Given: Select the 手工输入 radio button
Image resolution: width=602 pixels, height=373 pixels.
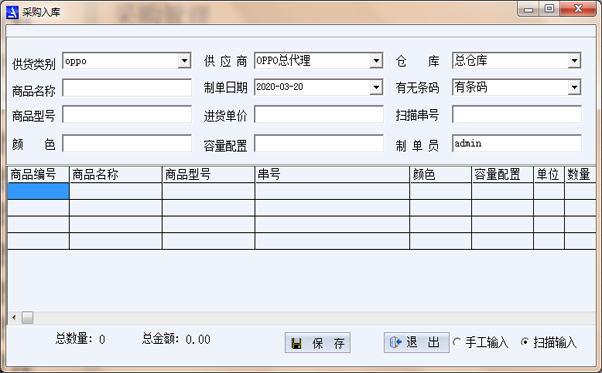Looking at the screenshot, I should [x=456, y=342].
